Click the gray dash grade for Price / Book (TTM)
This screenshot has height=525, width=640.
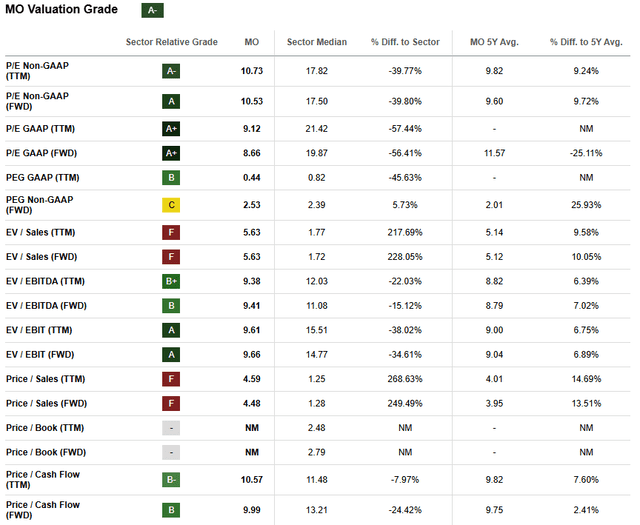click(172, 428)
